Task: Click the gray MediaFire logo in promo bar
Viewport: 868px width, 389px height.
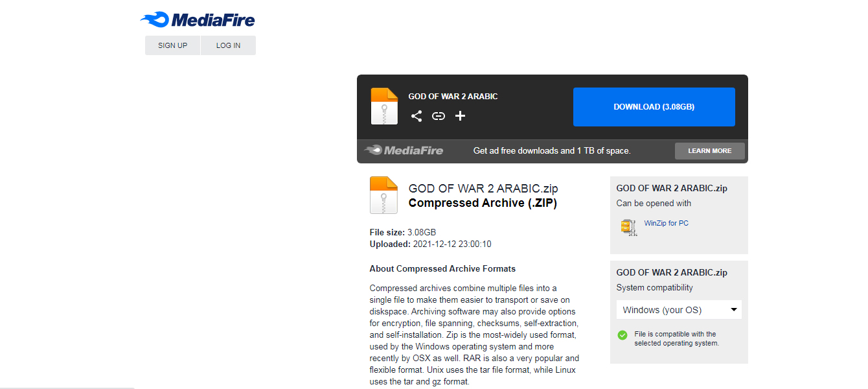Action: 404,150
